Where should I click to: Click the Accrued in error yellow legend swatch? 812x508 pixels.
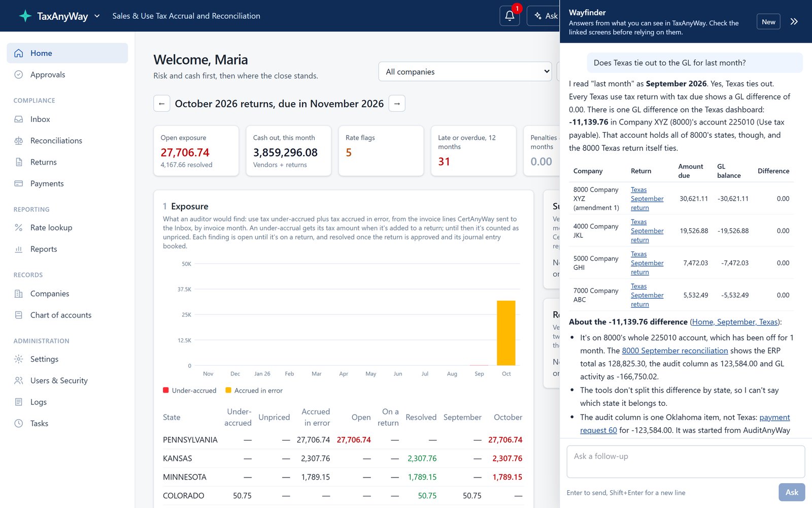[228, 390]
